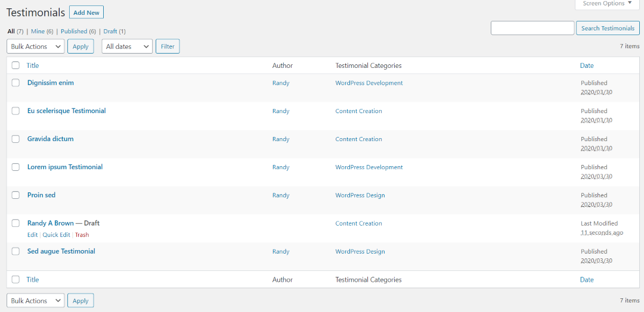Click the top Apply button
This screenshot has height=312, width=644.
point(80,46)
